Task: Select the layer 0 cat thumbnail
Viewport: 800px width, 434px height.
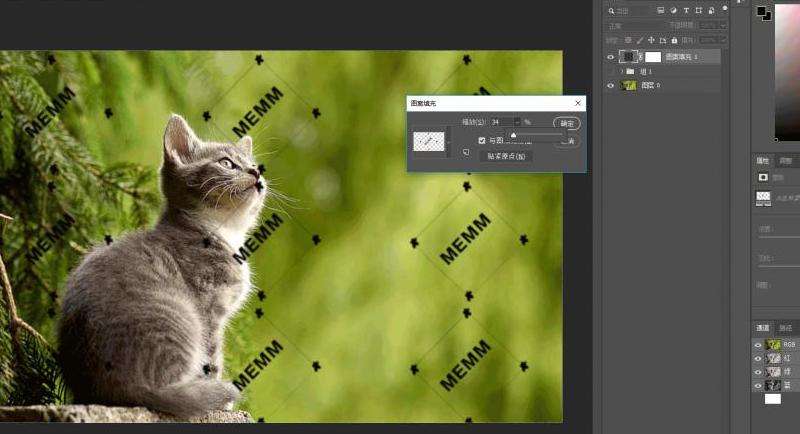Action: [x=628, y=86]
